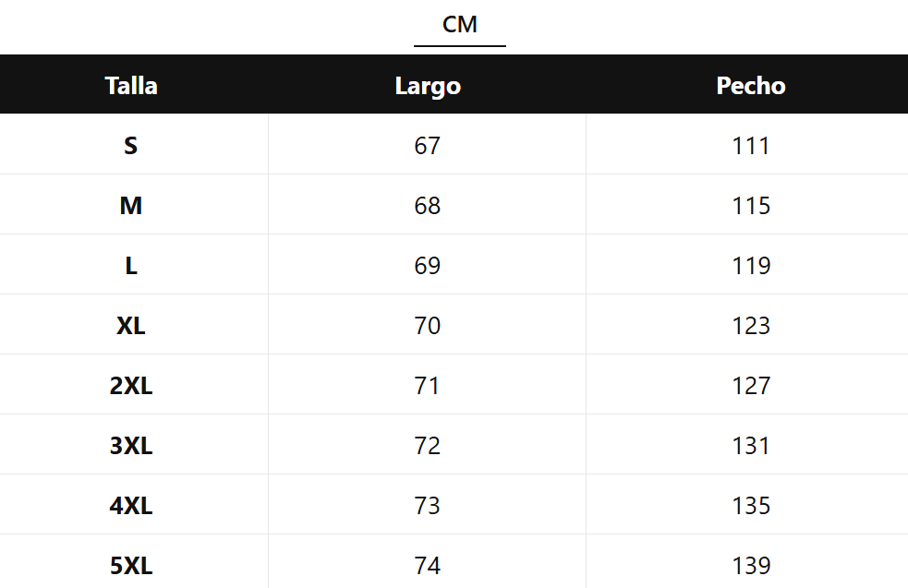Select the 3XL size row label
This screenshot has height=588, width=908.
coord(131,446)
